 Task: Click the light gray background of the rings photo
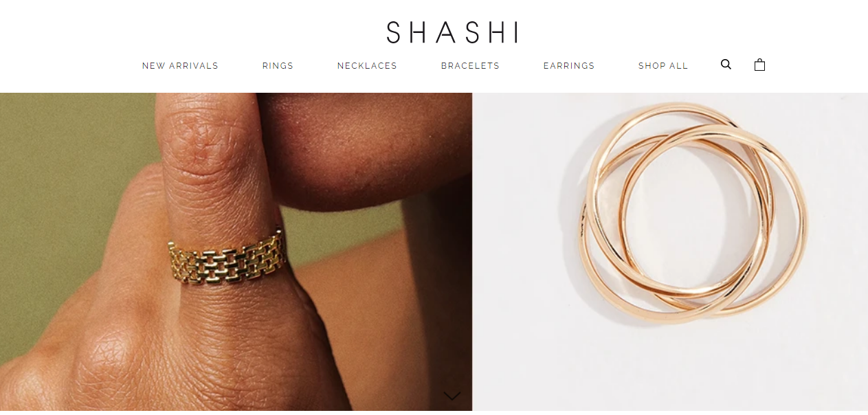pyautogui.click(x=522, y=344)
